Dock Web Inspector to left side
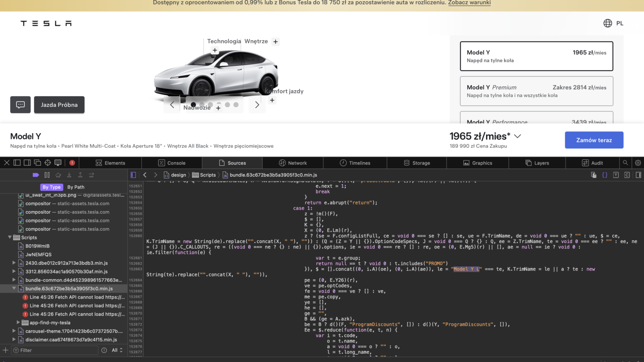 [x=17, y=163]
